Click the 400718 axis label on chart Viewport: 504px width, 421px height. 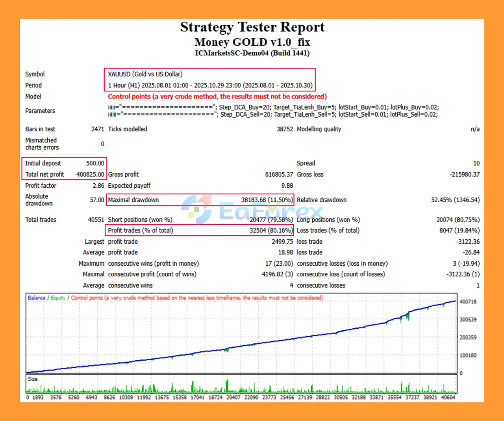(x=468, y=302)
